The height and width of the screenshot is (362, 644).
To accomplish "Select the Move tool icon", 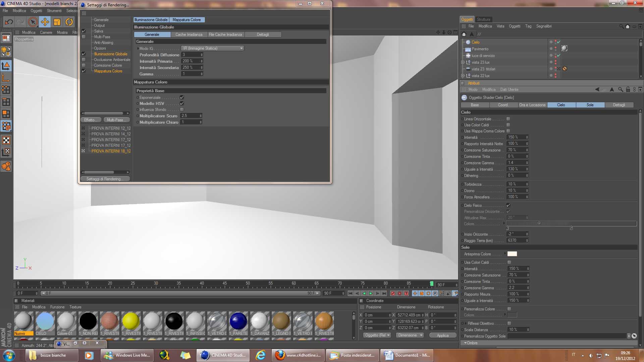I will (x=45, y=22).
